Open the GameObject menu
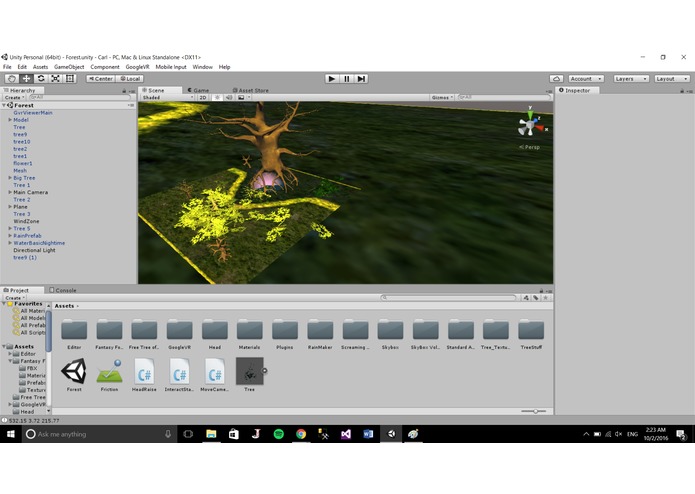 click(x=69, y=67)
